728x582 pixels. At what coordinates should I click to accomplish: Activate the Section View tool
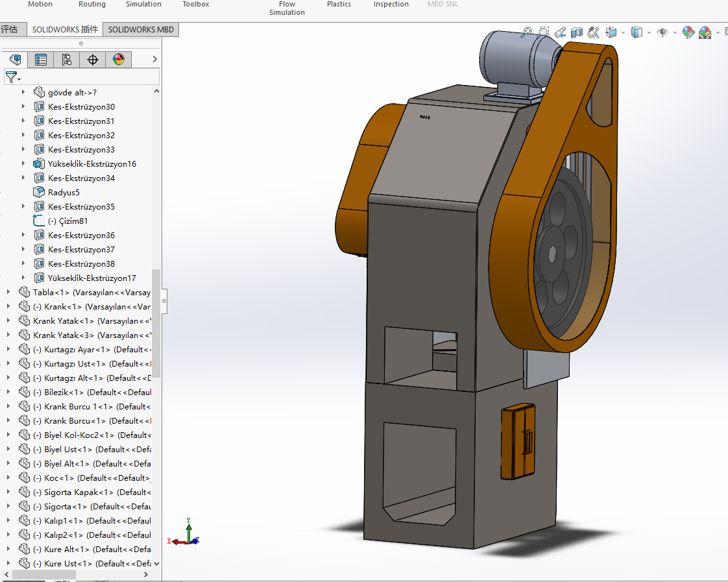[577, 32]
